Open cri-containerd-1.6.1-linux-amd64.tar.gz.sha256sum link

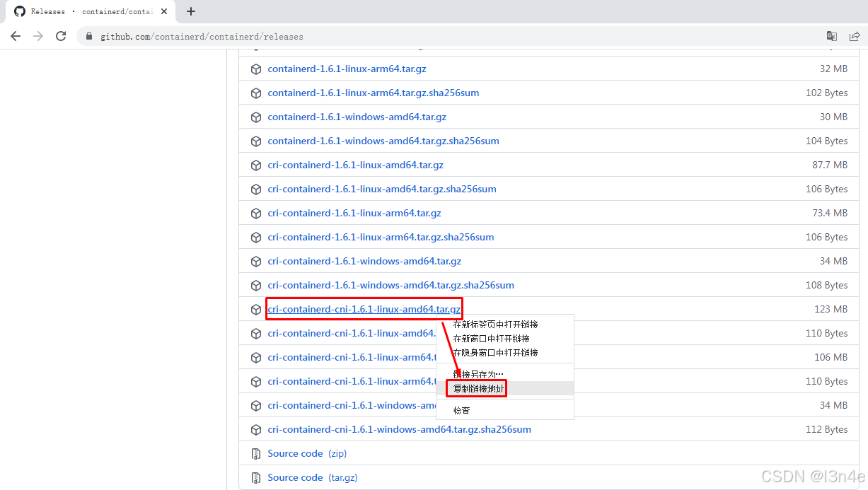(382, 189)
